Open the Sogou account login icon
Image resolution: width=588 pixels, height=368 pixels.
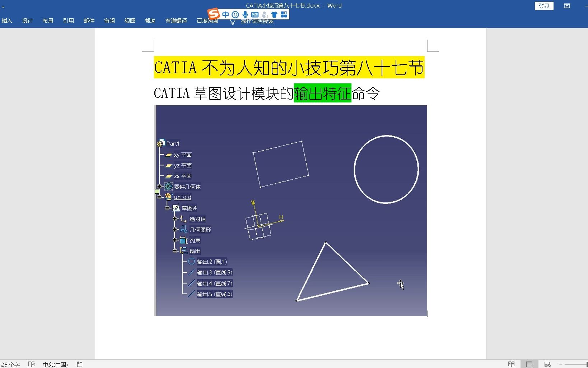(265, 14)
